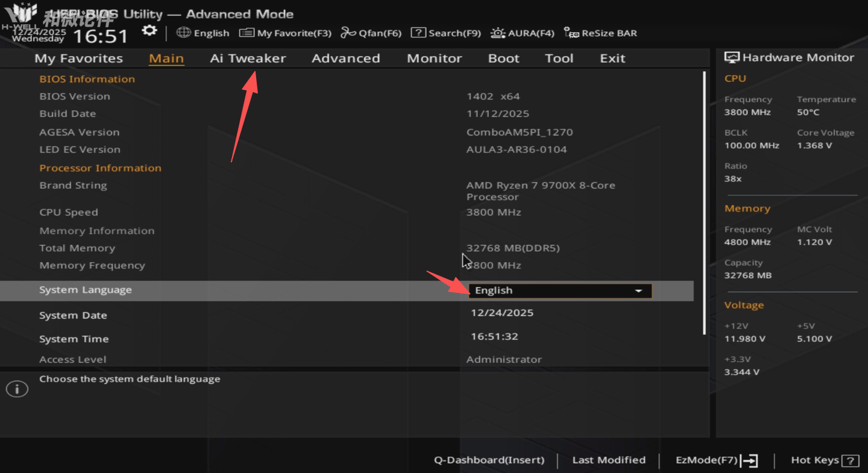Click the System Time value field
The image size is (868, 473).
(494, 336)
